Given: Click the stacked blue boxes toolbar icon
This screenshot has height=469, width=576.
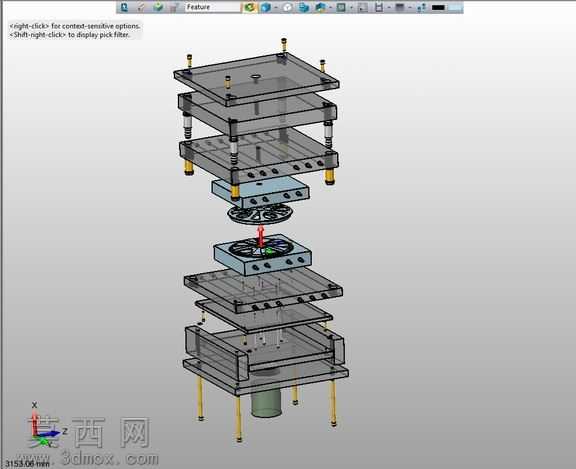Looking at the screenshot, I should pos(304,7).
